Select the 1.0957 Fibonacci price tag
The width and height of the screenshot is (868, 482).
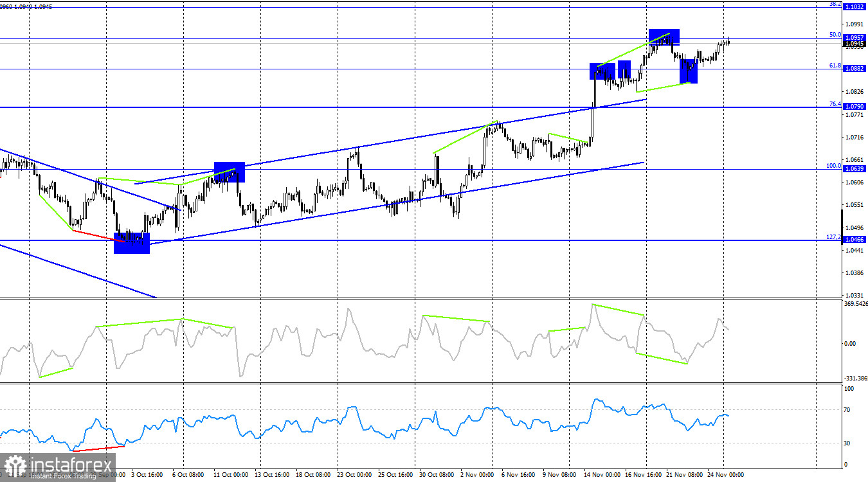[x=854, y=38]
